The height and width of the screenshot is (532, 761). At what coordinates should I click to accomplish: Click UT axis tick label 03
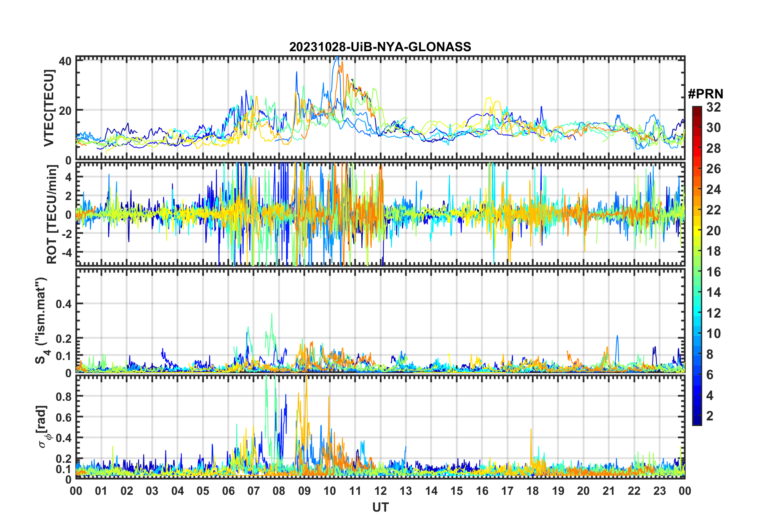click(x=152, y=491)
